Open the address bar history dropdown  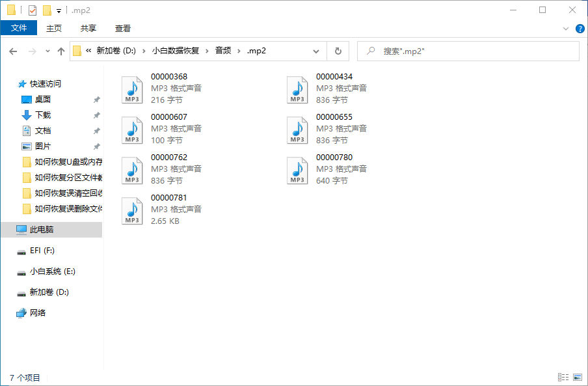316,51
